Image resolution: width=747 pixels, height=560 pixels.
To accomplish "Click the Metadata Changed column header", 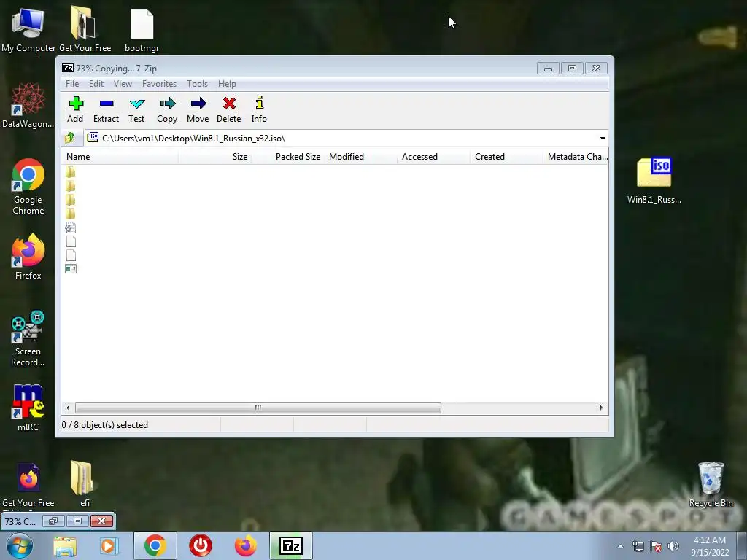I will point(576,157).
